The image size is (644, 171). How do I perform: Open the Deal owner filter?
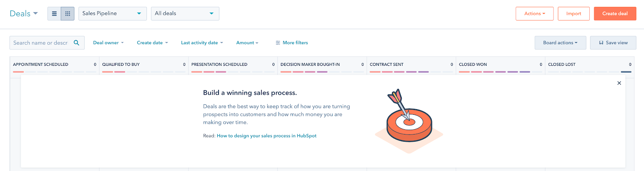tap(108, 43)
